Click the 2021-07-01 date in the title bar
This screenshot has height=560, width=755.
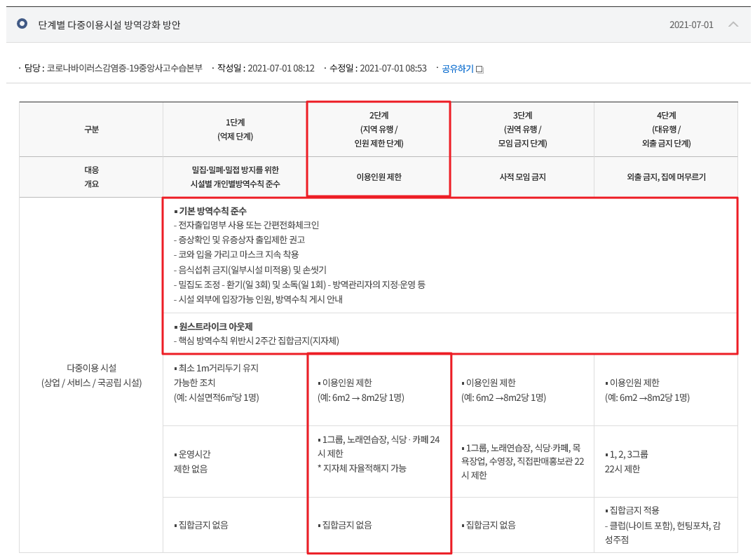click(691, 25)
